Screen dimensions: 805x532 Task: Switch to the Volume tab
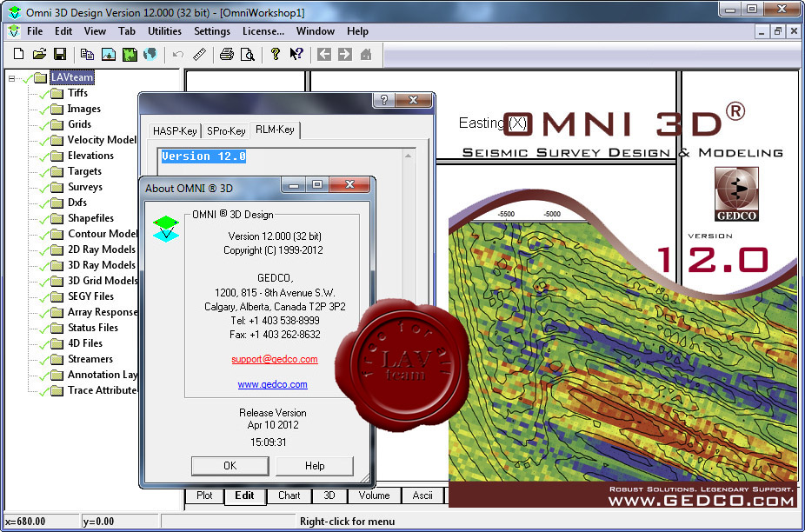(x=375, y=495)
